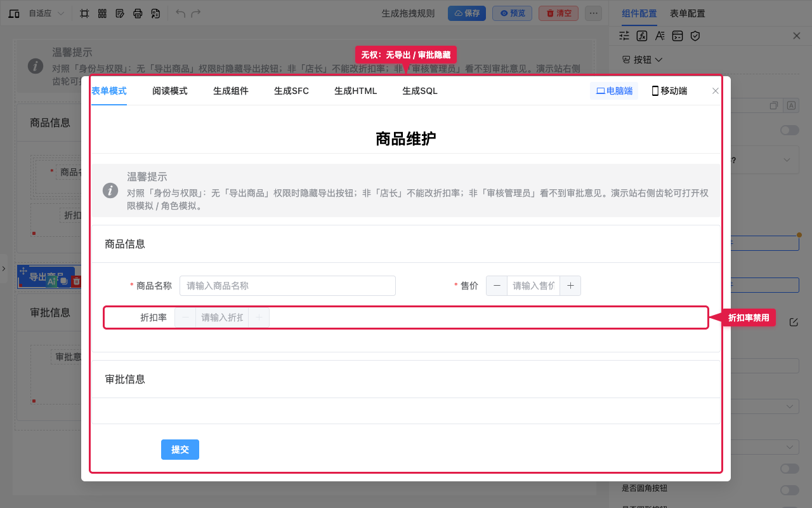
Task: Click the left sidebar expand arrow
Action: pos(3,269)
